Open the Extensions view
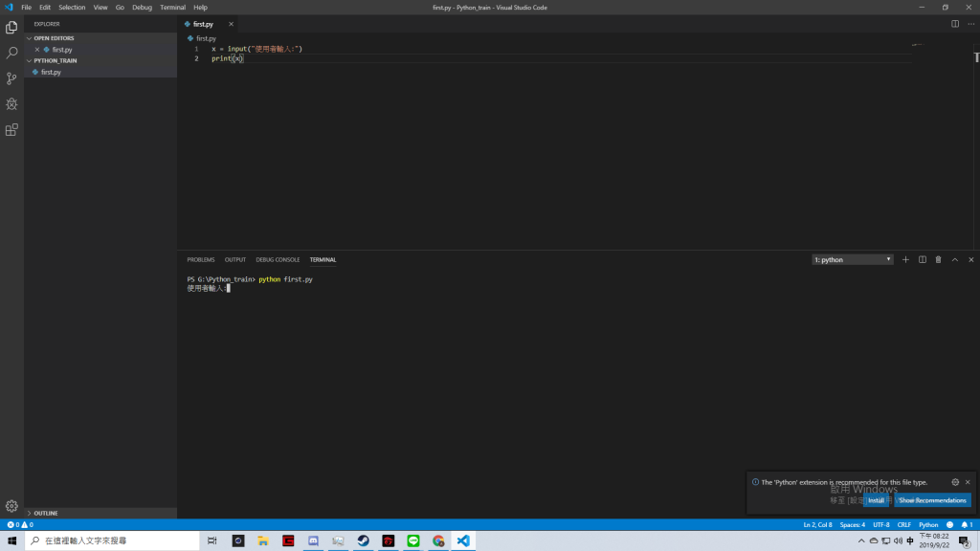This screenshot has height=551, width=980. point(11,130)
